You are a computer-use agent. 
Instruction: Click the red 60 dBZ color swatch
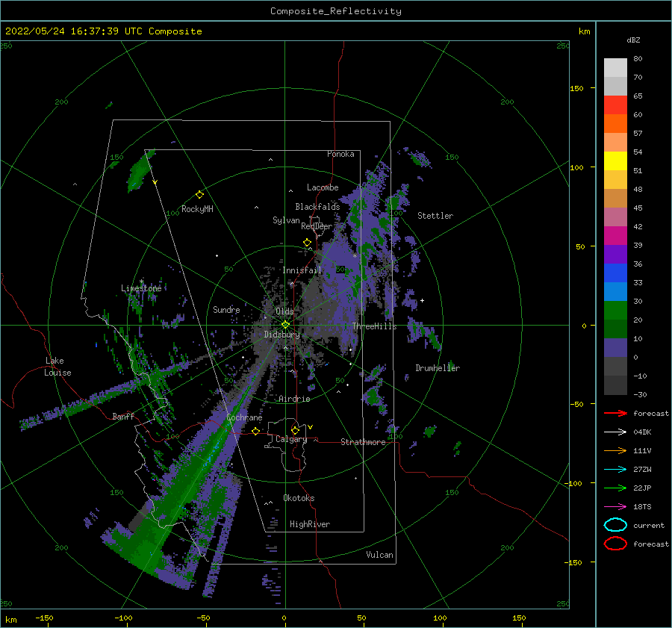pyautogui.click(x=615, y=105)
